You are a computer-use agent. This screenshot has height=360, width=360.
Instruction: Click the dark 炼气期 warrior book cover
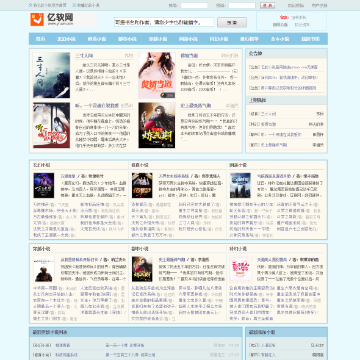pos(157,125)
